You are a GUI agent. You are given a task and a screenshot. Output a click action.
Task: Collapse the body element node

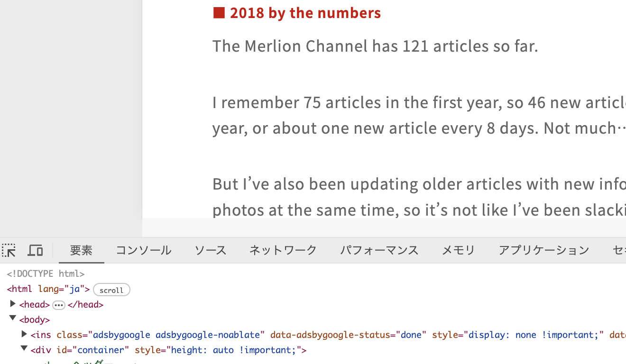[13, 318]
